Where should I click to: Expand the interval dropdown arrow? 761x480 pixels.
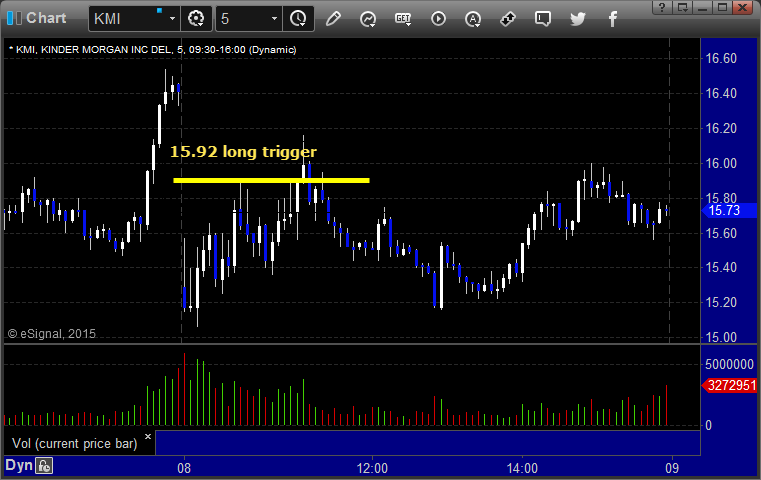point(274,19)
